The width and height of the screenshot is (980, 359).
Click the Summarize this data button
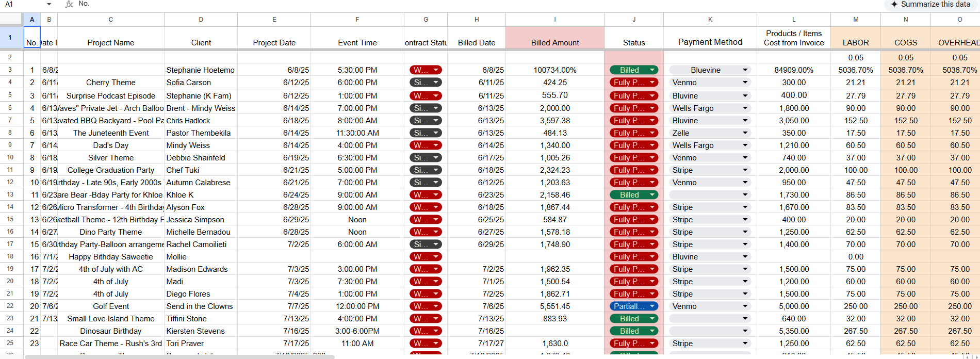point(930,4)
